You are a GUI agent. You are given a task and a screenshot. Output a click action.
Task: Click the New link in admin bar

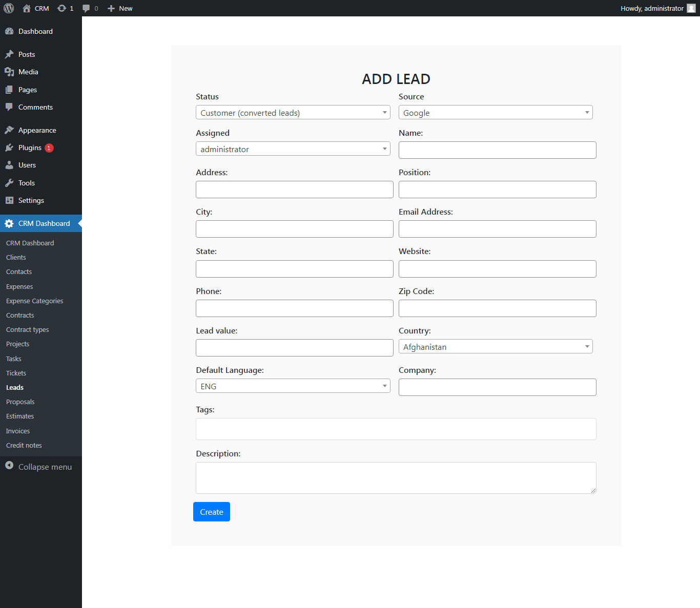pyautogui.click(x=120, y=8)
